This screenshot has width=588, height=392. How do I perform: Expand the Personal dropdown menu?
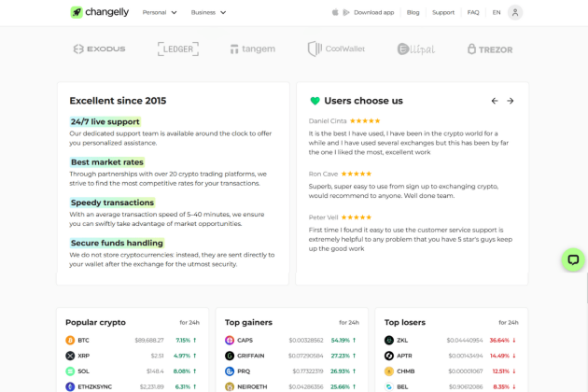pos(161,12)
